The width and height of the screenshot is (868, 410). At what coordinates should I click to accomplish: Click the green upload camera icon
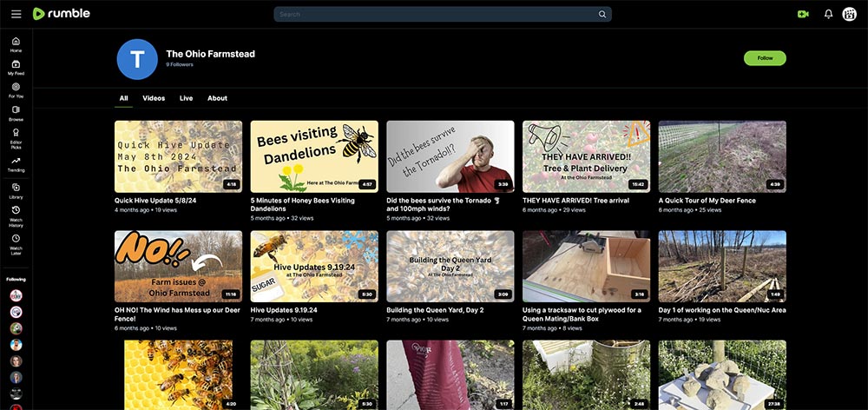point(803,15)
